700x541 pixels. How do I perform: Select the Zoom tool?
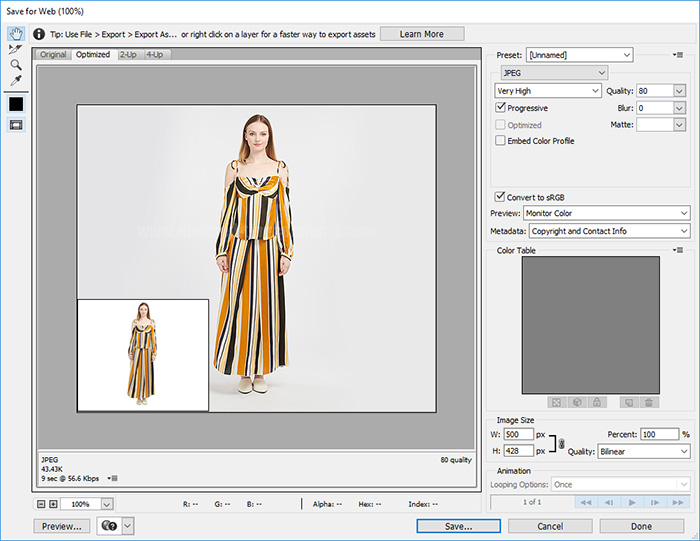click(16, 65)
